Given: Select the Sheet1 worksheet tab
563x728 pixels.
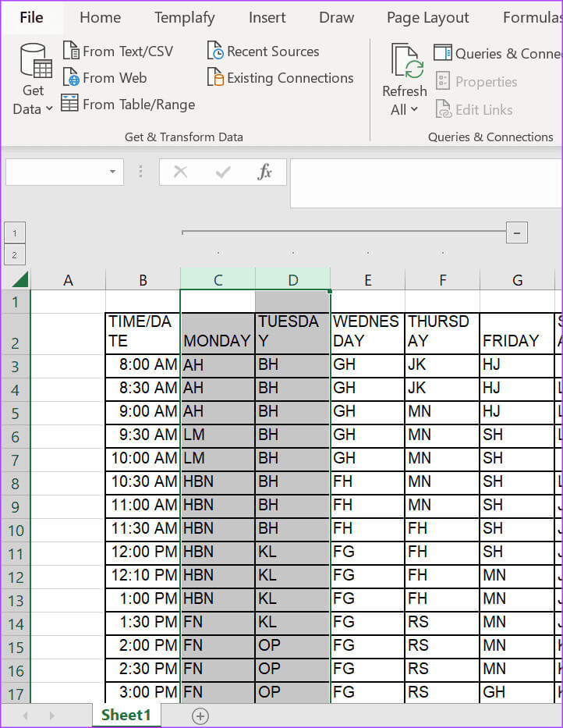Looking at the screenshot, I should pyautogui.click(x=126, y=715).
